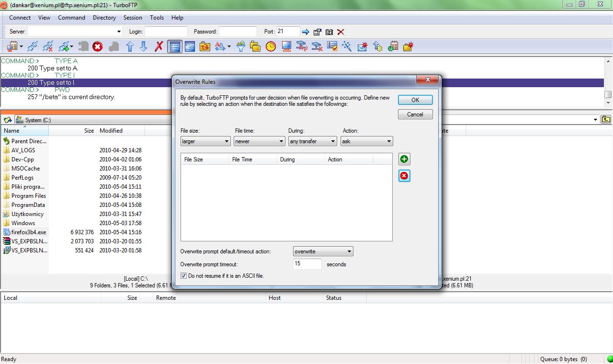Click the connect plug icon in toolbar
The height and width of the screenshot is (364, 613).
click(33, 46)
